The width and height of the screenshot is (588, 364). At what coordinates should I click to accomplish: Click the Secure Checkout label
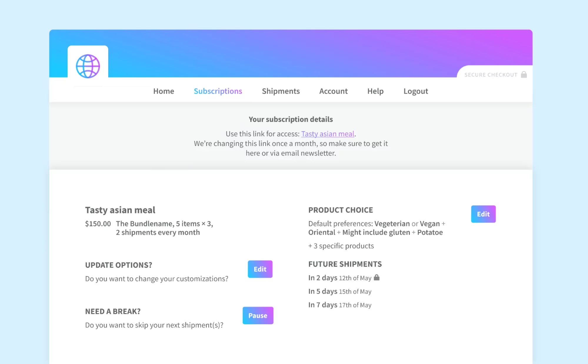[491, 75]
